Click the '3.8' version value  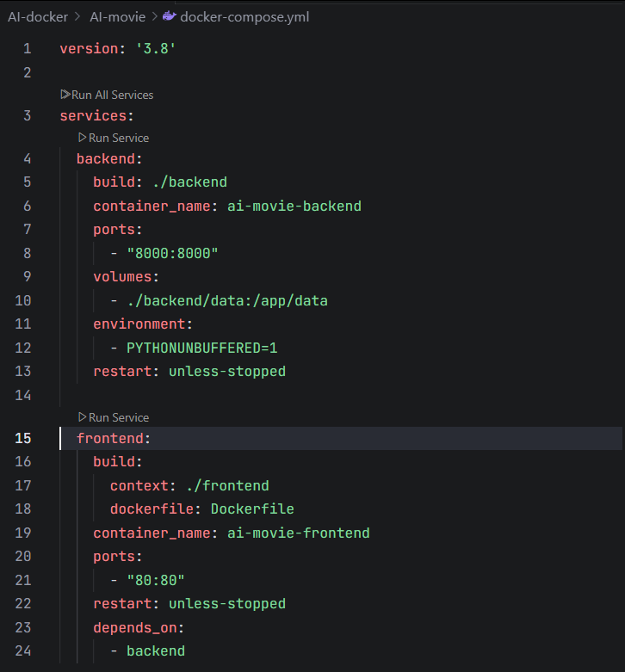tap(156, 48)
